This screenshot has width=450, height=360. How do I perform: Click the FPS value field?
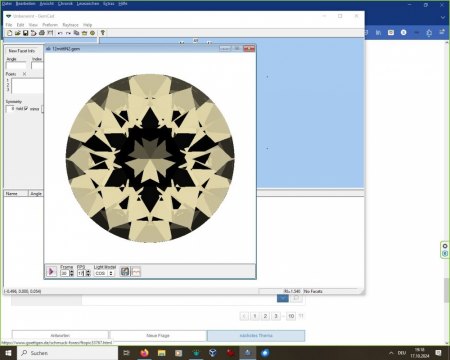click(x=81, y=273)
